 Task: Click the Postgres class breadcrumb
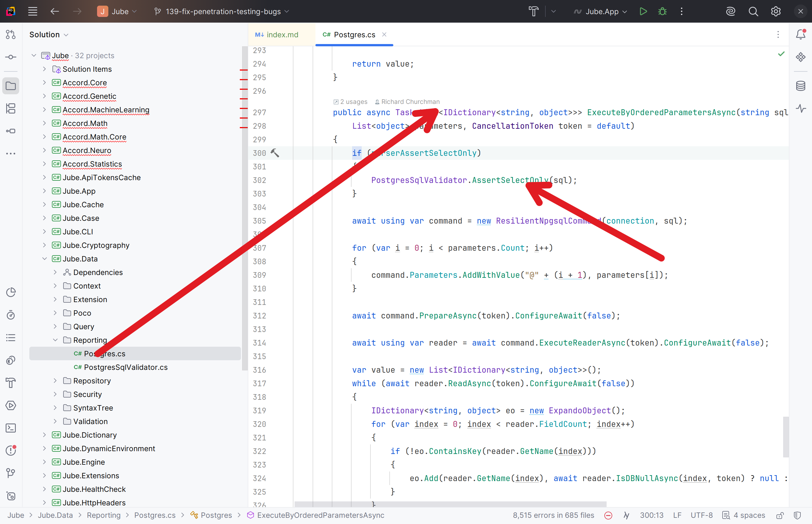click(x=211, y=516)
